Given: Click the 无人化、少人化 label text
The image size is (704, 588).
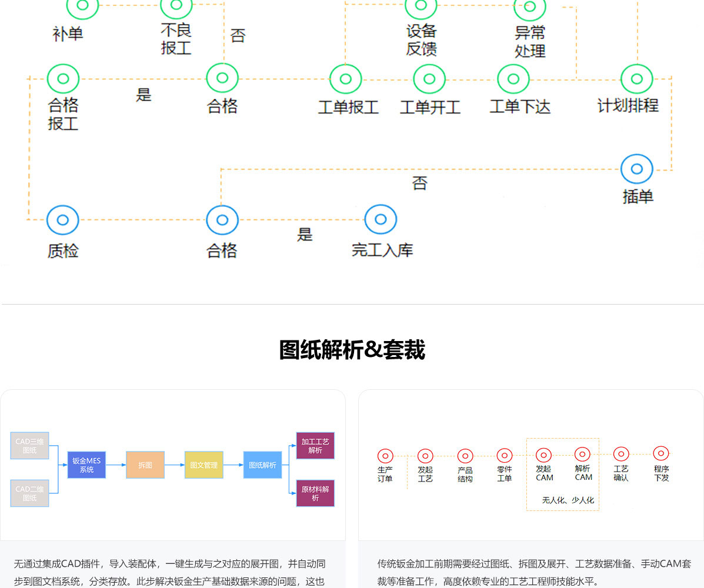Looking at the screenshot, I should point(568,500).
